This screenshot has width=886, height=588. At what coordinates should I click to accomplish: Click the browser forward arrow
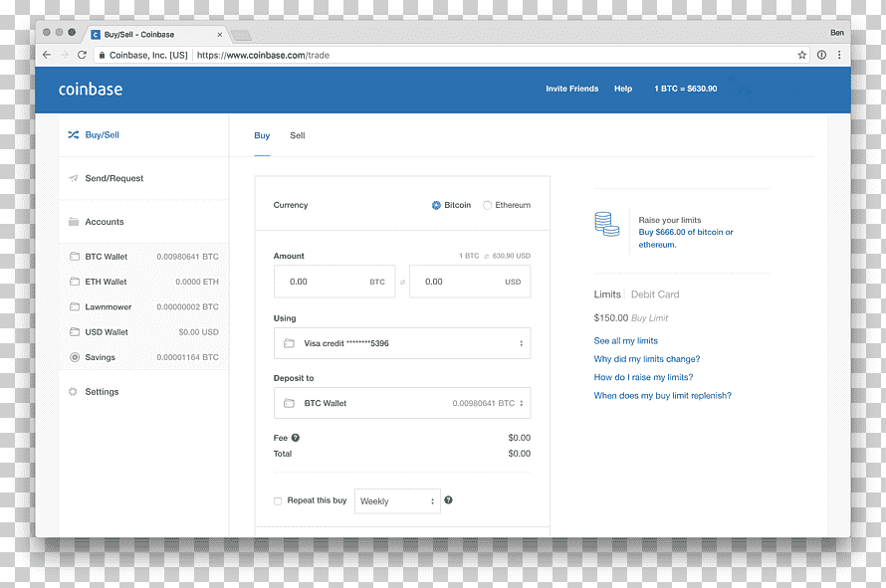coord(65,55)
